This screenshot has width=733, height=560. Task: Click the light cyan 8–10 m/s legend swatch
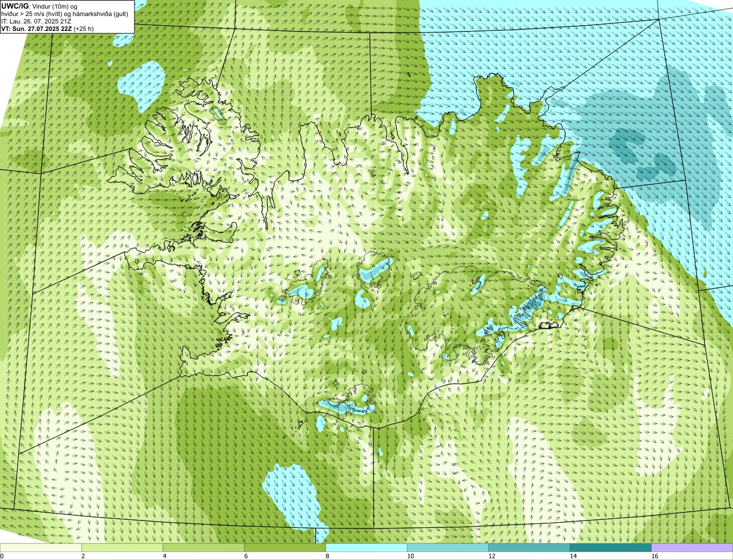coord(366,547)
